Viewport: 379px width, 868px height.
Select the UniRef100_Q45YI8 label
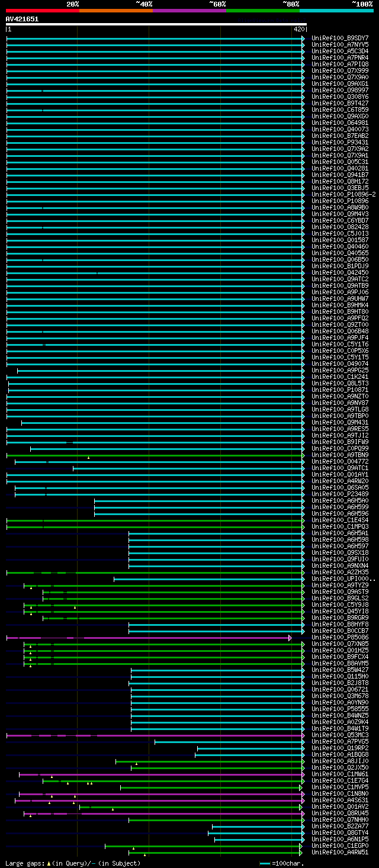340,611
